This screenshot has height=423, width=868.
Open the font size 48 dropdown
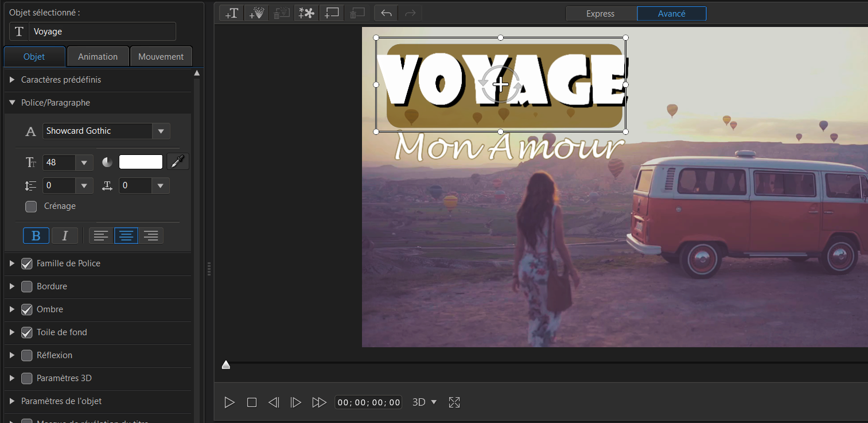(84, 162)
